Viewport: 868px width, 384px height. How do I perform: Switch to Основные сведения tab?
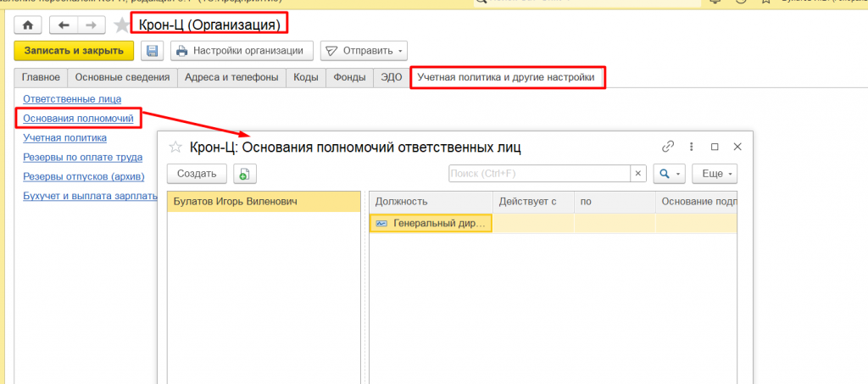(x=122, y=77)
